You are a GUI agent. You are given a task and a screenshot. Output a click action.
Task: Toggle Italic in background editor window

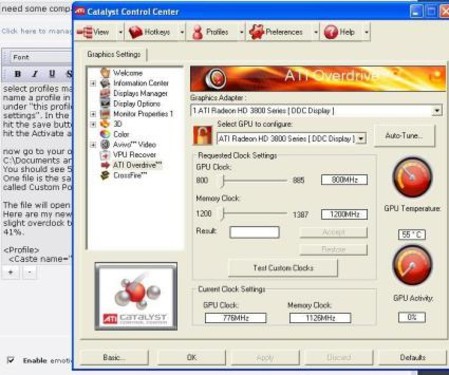35,74
